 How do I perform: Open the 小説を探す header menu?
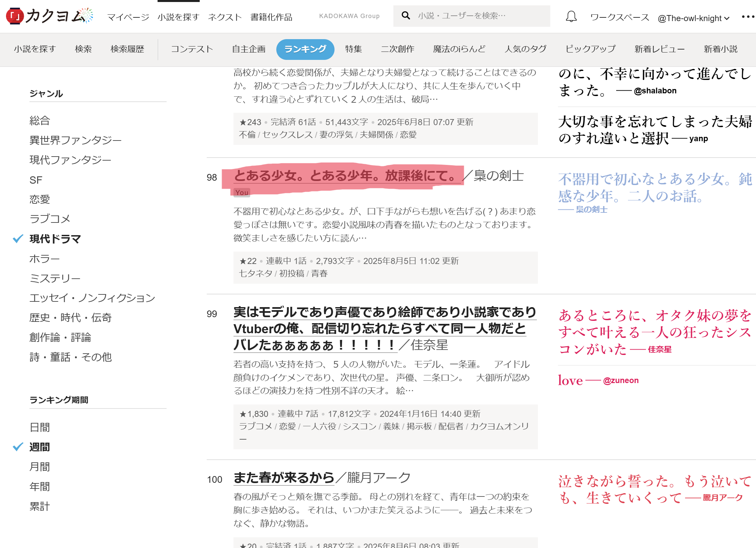pyautogui.click(x=178, y=17)
